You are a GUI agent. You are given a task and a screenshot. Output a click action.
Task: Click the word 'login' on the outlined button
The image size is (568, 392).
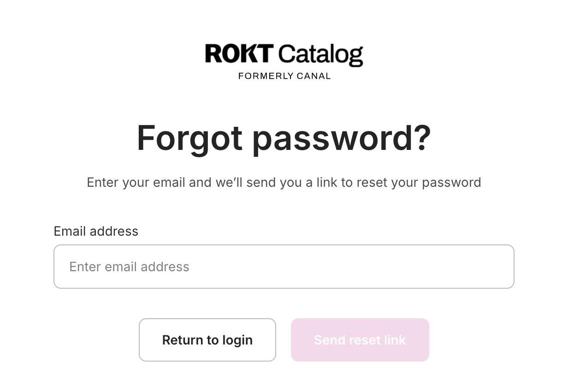pos(237,340)
